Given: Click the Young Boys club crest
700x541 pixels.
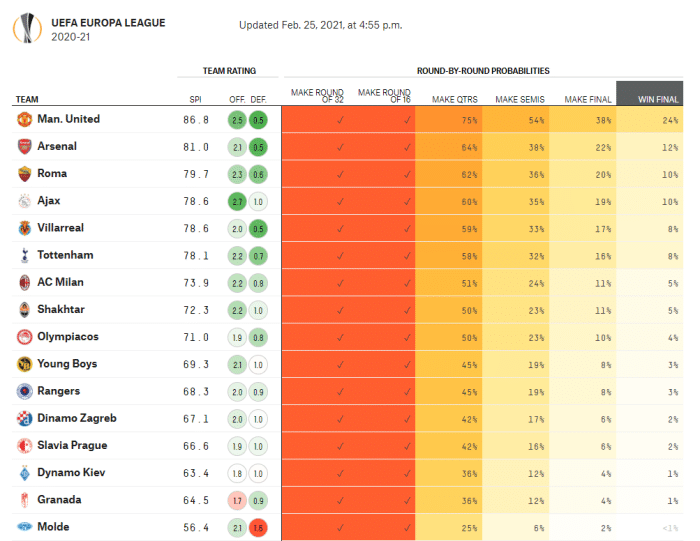Looking at the screenshot, I should click(24, 364).
